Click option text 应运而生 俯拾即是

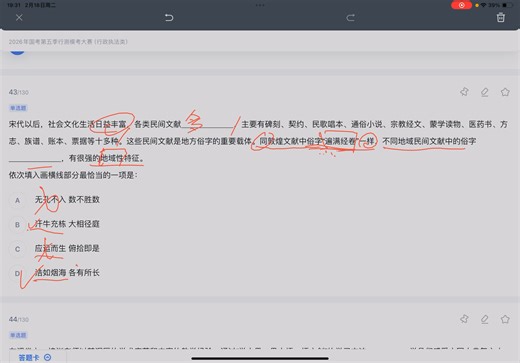pos(67,248)
